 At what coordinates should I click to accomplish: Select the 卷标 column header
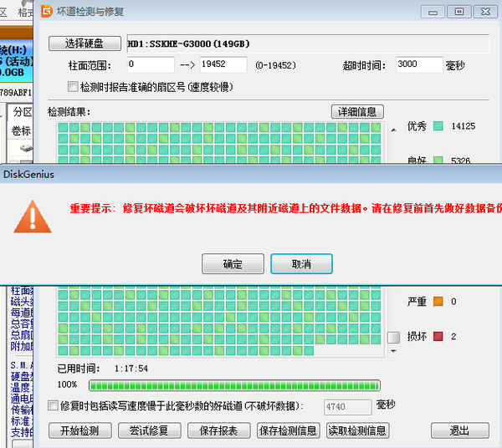[21, 130]
